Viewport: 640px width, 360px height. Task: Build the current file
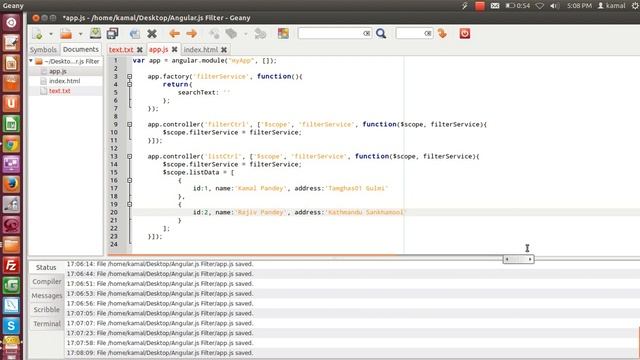[x=231, y=34]
